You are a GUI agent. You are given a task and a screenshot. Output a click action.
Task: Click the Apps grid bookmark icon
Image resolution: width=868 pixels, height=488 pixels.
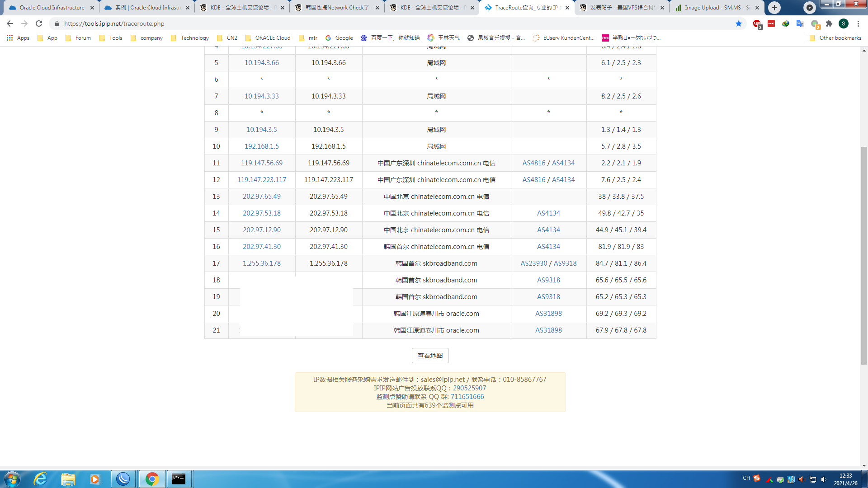coord(9,38)
